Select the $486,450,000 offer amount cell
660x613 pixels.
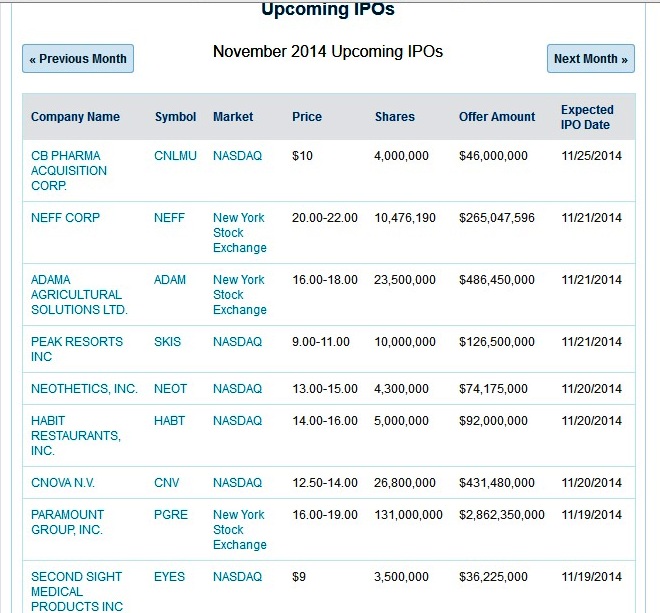(497, 280)
